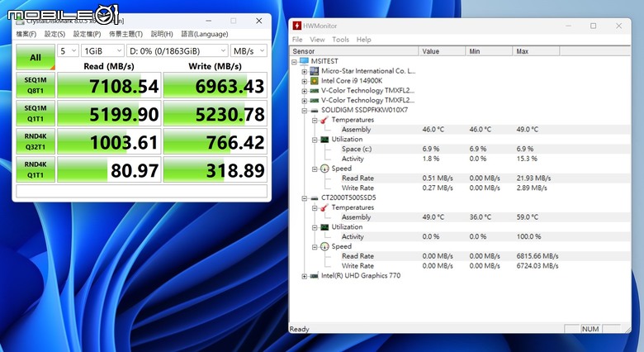Open the MB/s unit dropdown

point(249,51)
